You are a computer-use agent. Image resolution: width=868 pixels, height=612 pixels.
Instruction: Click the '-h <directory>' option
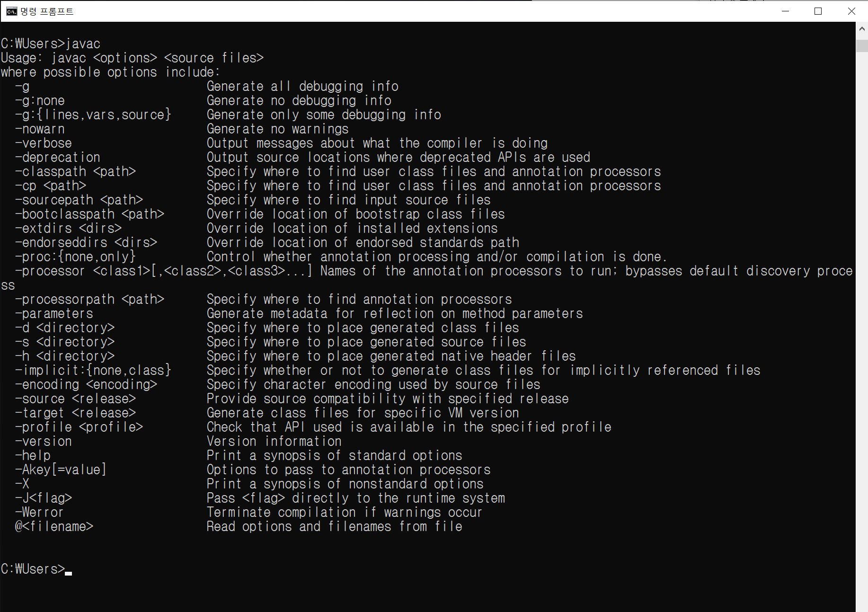click(x=65, y=356)
